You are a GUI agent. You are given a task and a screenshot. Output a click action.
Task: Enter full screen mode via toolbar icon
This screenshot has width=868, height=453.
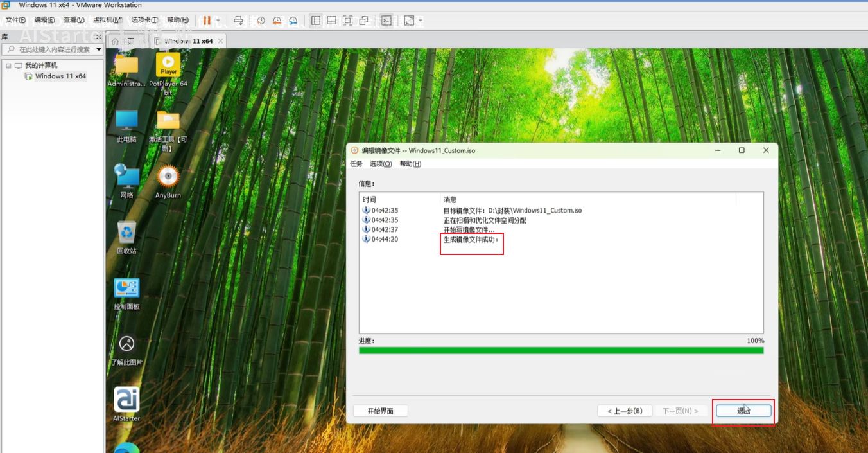[347, 21]
